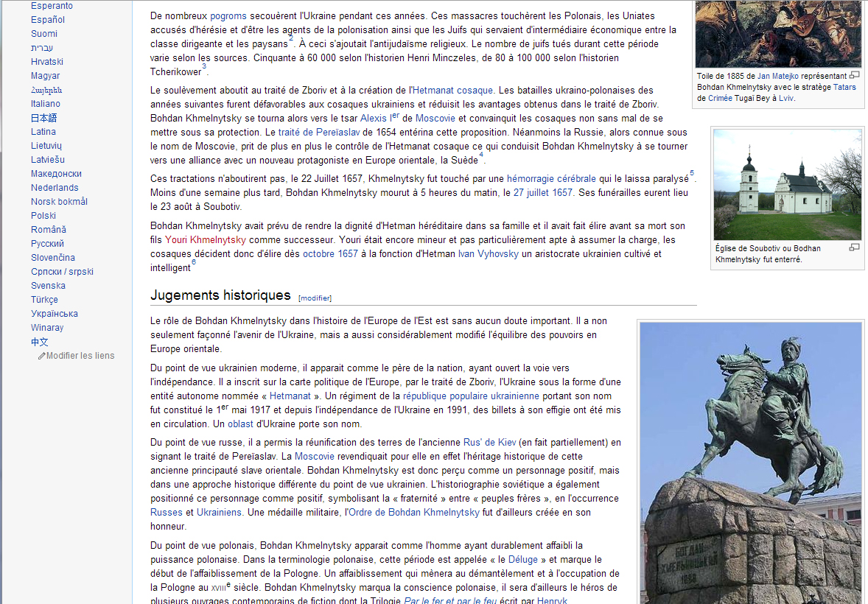This screenshot has height=604, width=868.
Task: Follow the Déluge link
Action: coord(523,560)
